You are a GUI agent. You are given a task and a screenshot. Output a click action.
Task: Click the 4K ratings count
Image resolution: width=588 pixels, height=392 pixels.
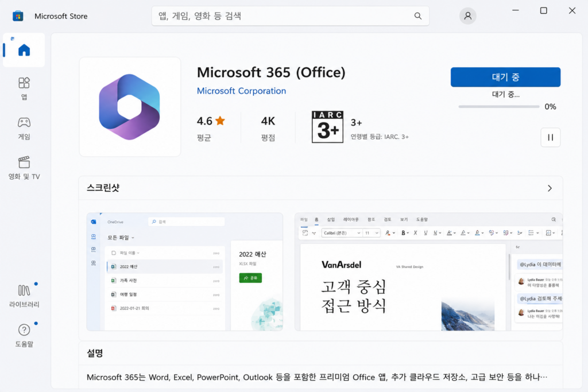(x=268, y=121)
